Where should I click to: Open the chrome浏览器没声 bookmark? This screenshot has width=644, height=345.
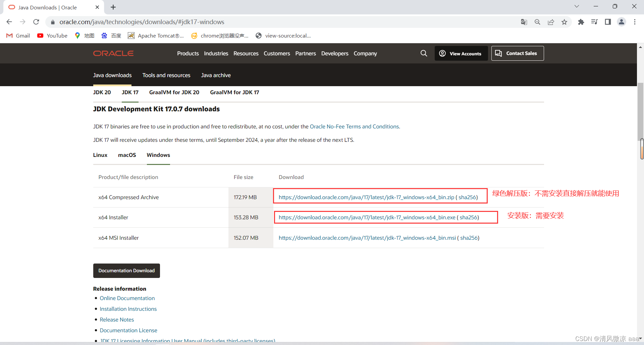pos(220,36)
